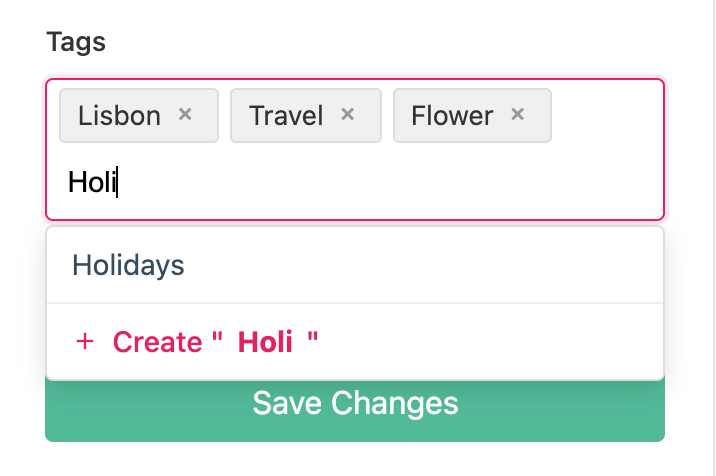Remove the Travel tag
Viewport: 716px width, 476px height.
point(348,115)
